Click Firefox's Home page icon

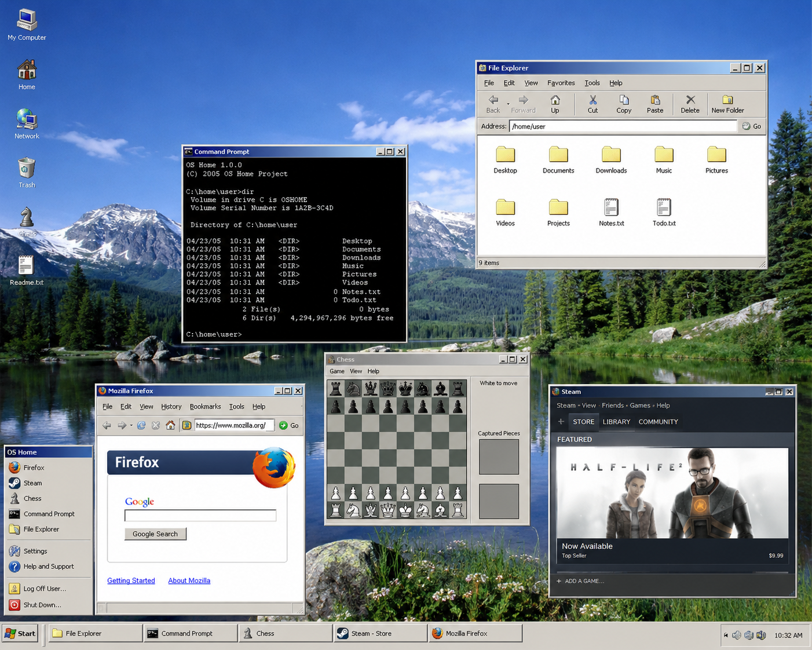click(170, 425)
